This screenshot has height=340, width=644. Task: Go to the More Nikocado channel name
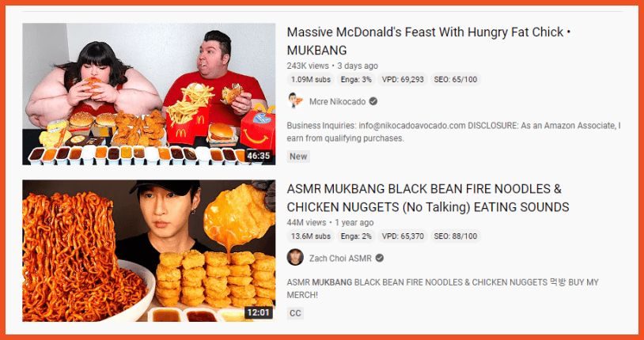tap(337, 101)
